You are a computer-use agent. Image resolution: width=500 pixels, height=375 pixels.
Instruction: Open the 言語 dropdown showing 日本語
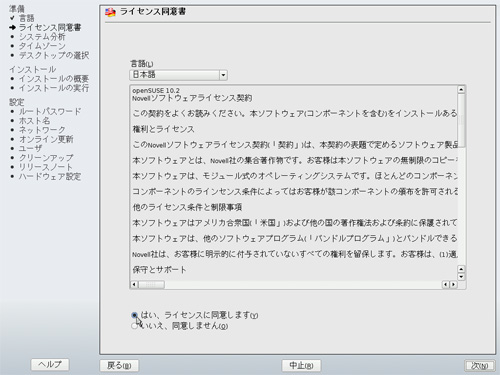coord(178,75)
